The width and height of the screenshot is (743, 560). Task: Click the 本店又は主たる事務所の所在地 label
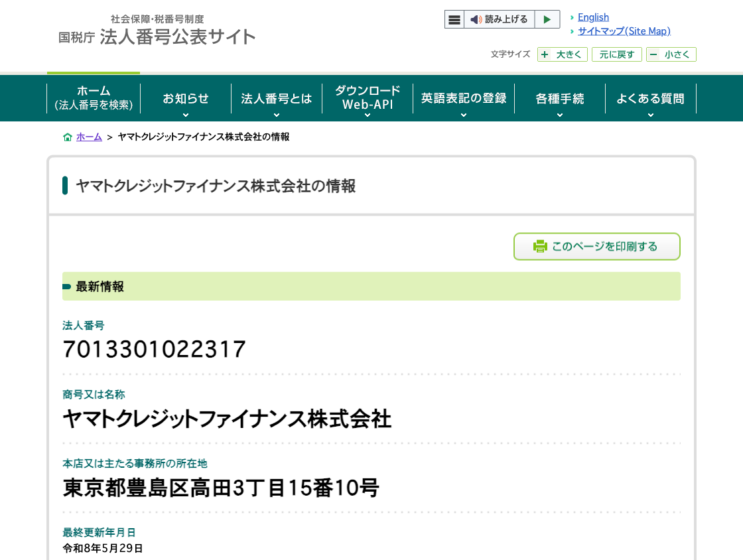point(135,463)
